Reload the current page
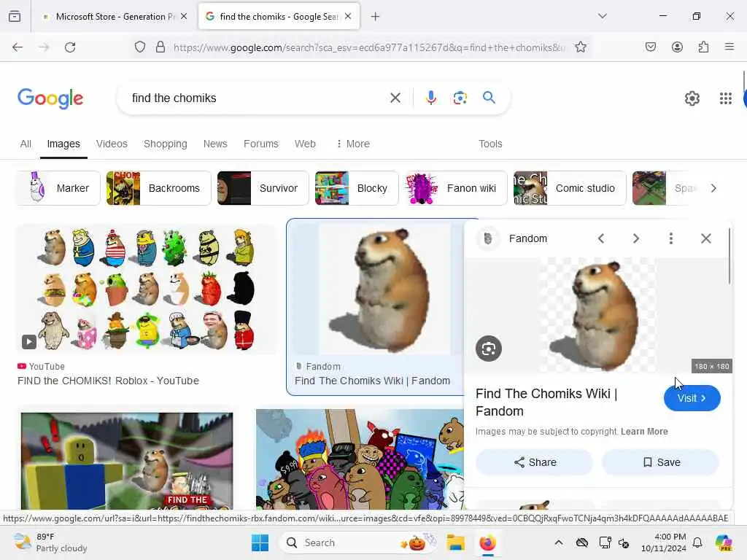The width and height of the screenshot is (747, 560). click(70, 47)
